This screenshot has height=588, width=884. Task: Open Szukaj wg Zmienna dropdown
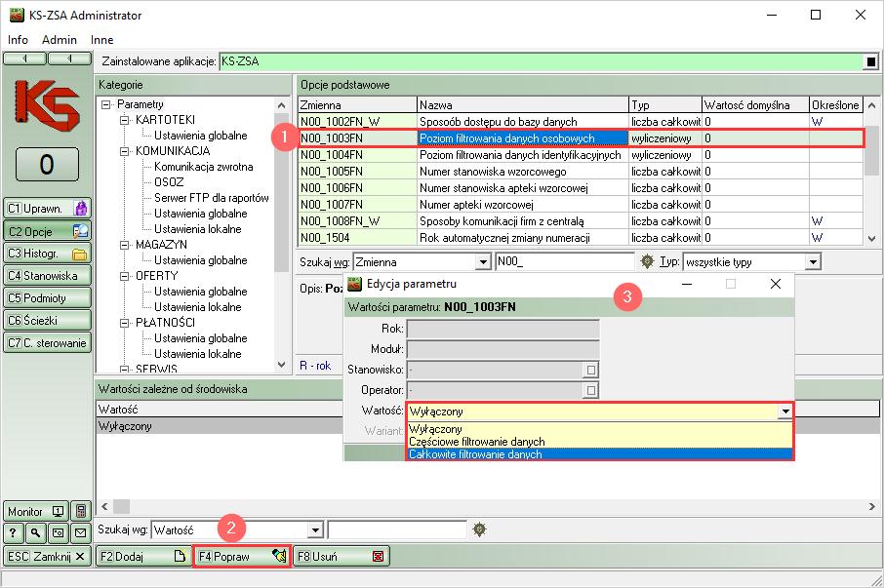click(483, 262)
